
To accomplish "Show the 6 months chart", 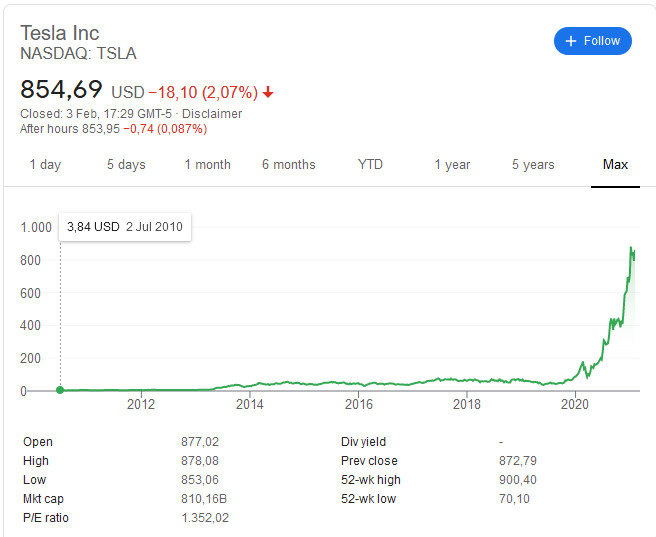I will tap(288, 164).
